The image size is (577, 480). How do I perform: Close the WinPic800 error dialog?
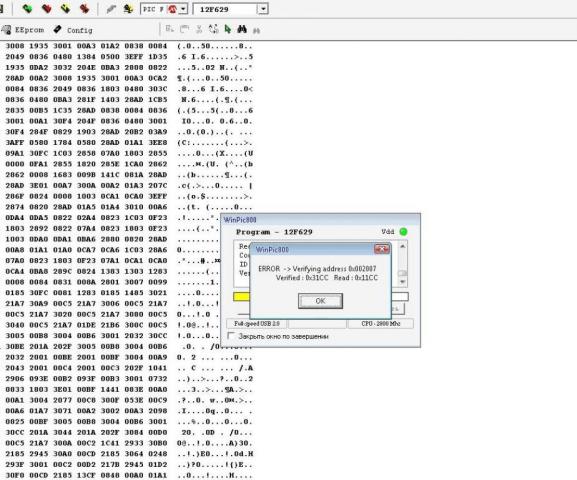[382, 249]
